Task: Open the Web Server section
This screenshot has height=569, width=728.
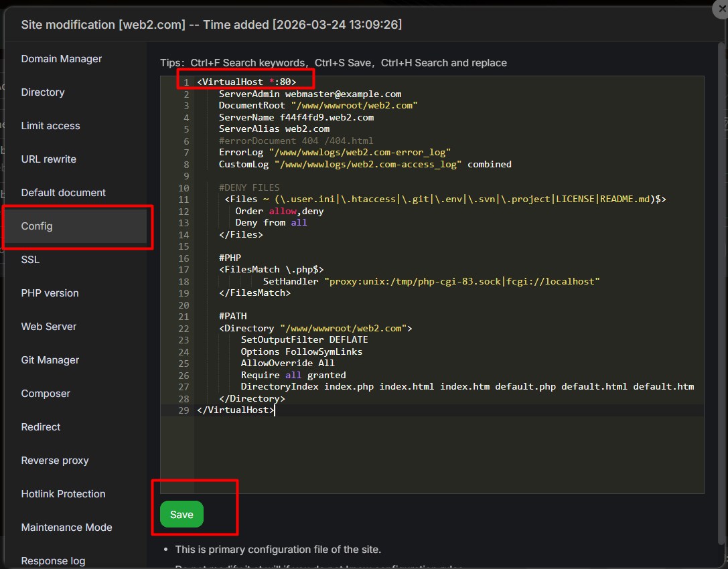Action: coord(49,327)
